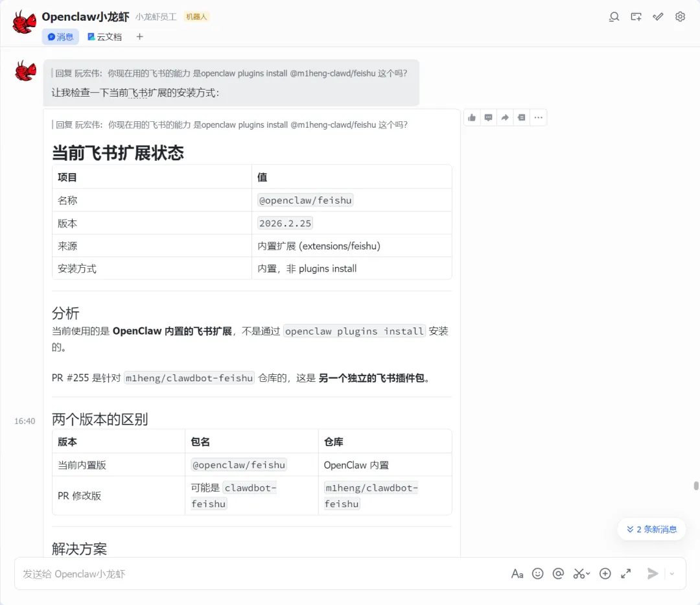Click the @openclaw/feishu value in 名称 row
The image size is (700, 605).
(x=305, y=200)
